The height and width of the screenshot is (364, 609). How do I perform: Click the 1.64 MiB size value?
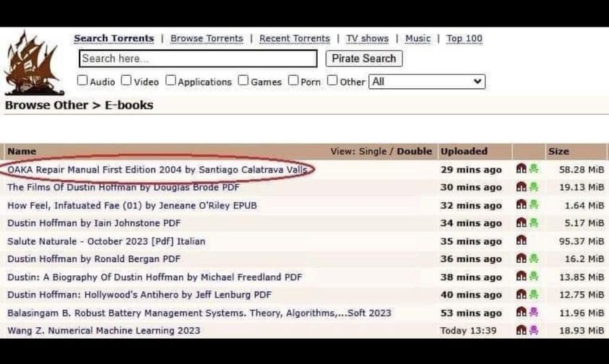[x=584, y=205]
